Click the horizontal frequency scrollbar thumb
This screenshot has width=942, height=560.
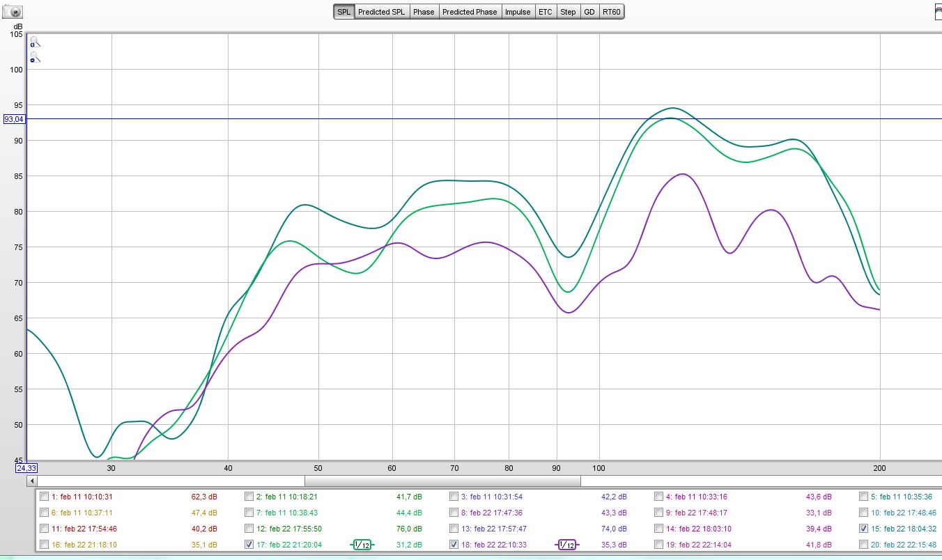[x=442, y=481]
